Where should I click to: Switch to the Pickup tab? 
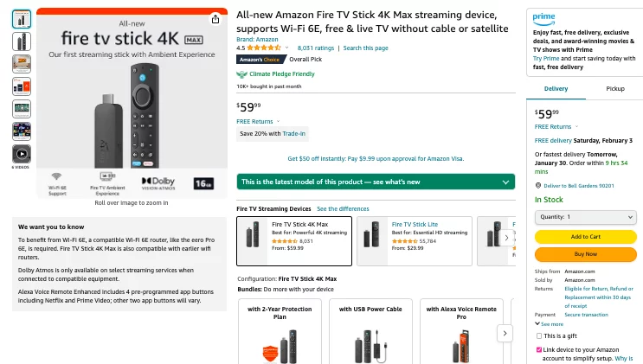tap(615, 88)
